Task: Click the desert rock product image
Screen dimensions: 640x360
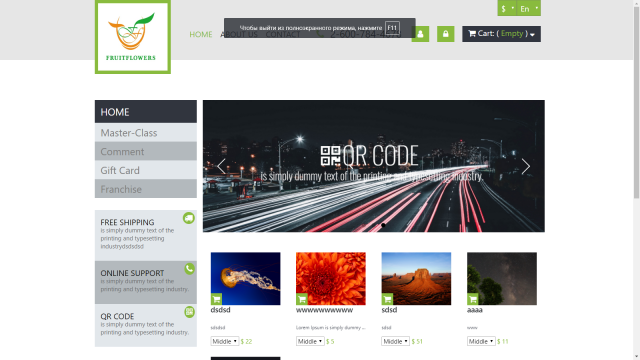Action: tap(416, 278)
